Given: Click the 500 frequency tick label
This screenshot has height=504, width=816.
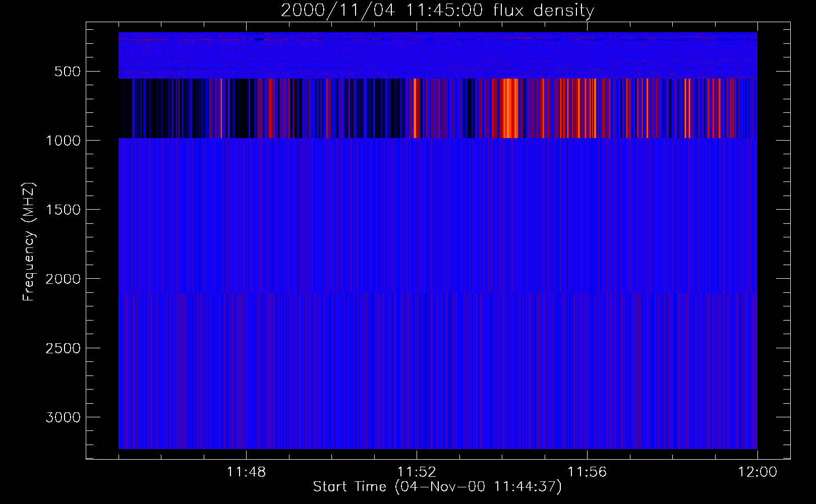Looking at the screenshot, I should click(x=68, y=72).
